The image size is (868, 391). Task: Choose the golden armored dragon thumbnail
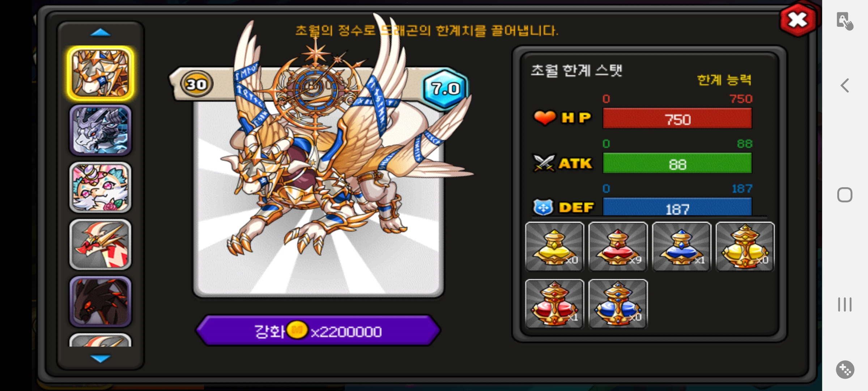pyautogui.click(x=100, y=73)
